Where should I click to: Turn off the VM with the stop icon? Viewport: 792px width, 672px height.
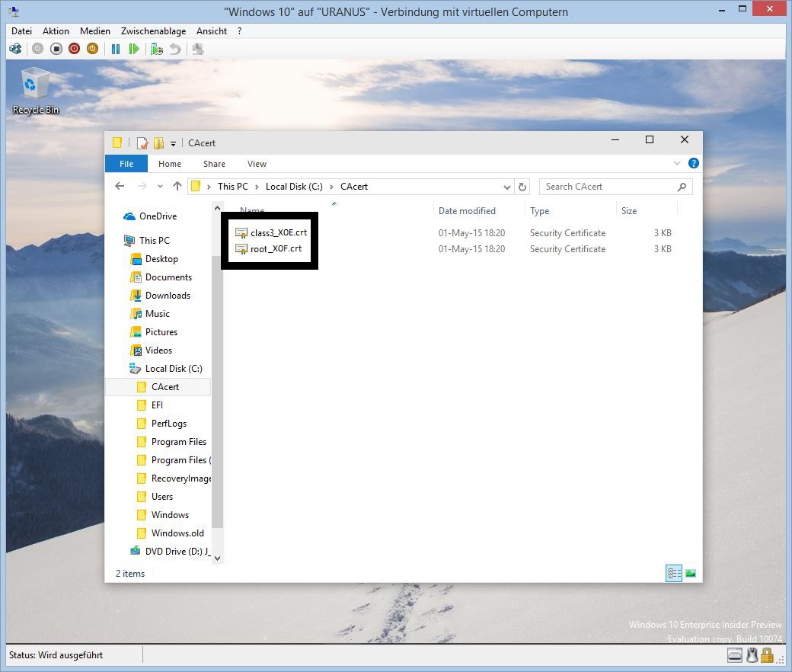tap(56, 49)
